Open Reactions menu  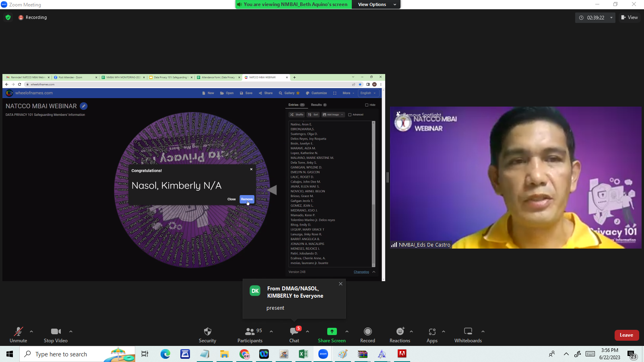(x=400, y=335)
